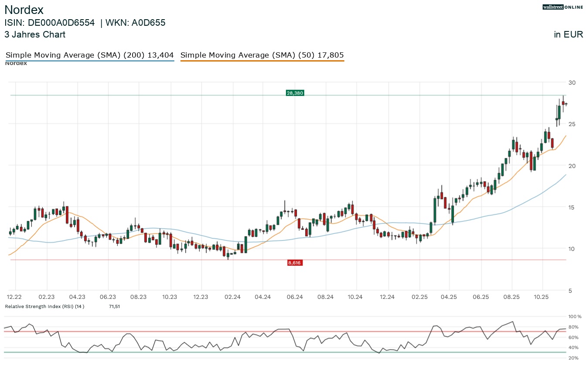Toggle the SMA (50) legend entry

click(262, 55)
